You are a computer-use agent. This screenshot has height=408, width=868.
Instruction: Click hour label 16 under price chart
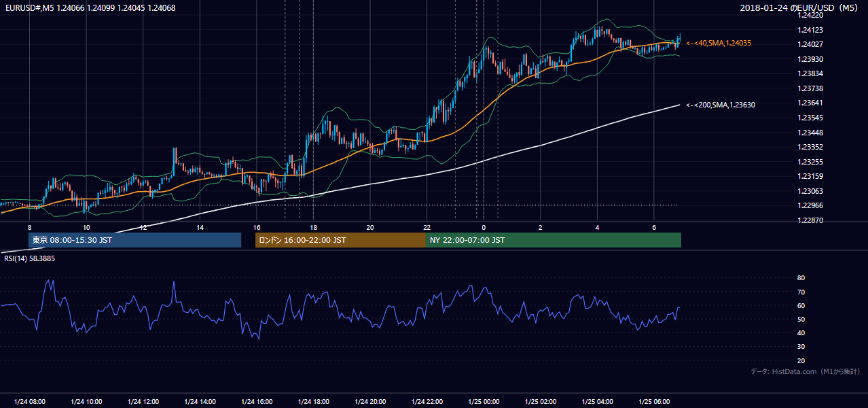[x=257, y=227]
